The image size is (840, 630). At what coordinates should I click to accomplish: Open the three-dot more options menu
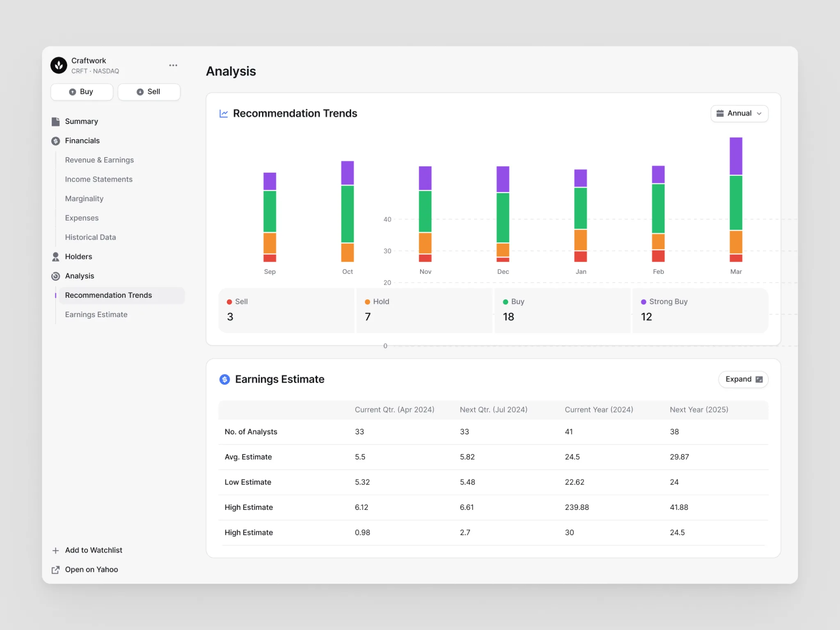173,65
